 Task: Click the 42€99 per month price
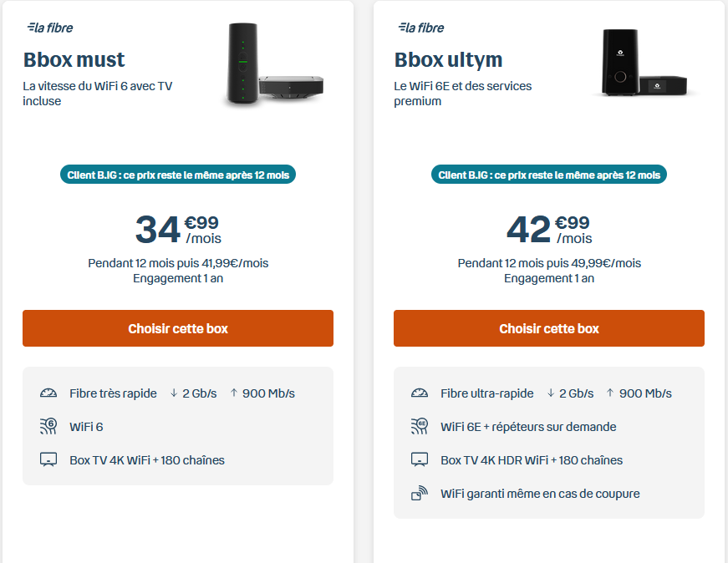coord(548,229)
